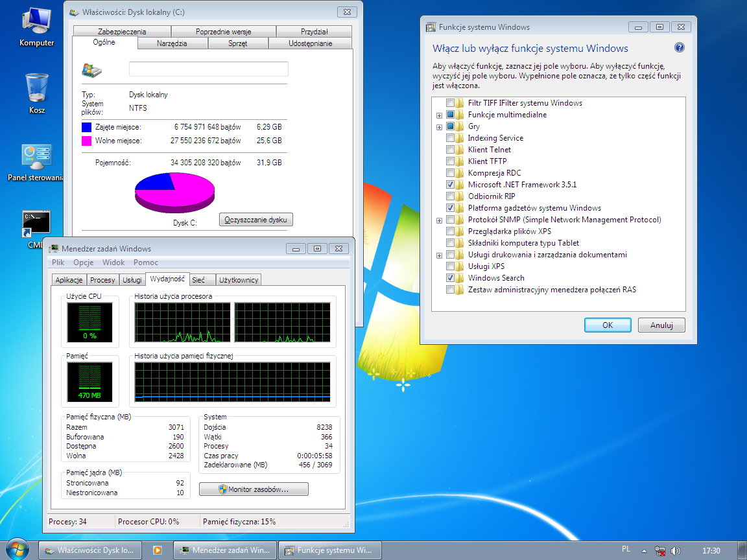Expand Protokół SNMP feature node
Screen dimensions: 747x560
pyautogui.click(x=439, y=220)
